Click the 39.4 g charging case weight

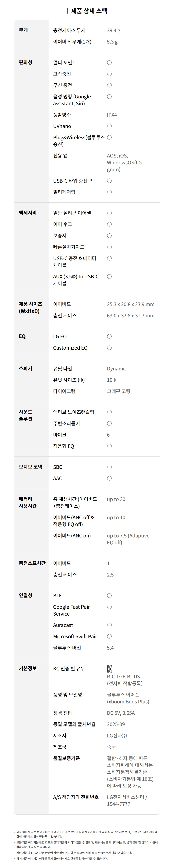point(114,30)
